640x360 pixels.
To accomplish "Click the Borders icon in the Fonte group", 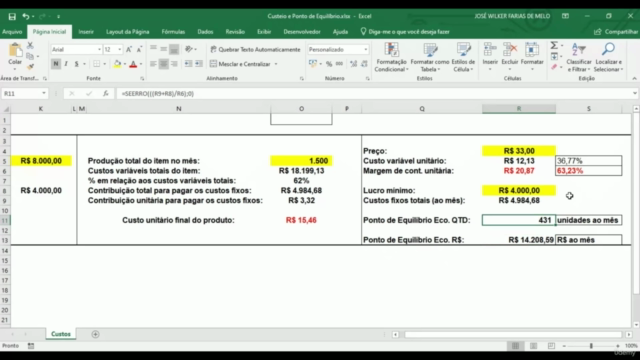I will click(96, 64).
